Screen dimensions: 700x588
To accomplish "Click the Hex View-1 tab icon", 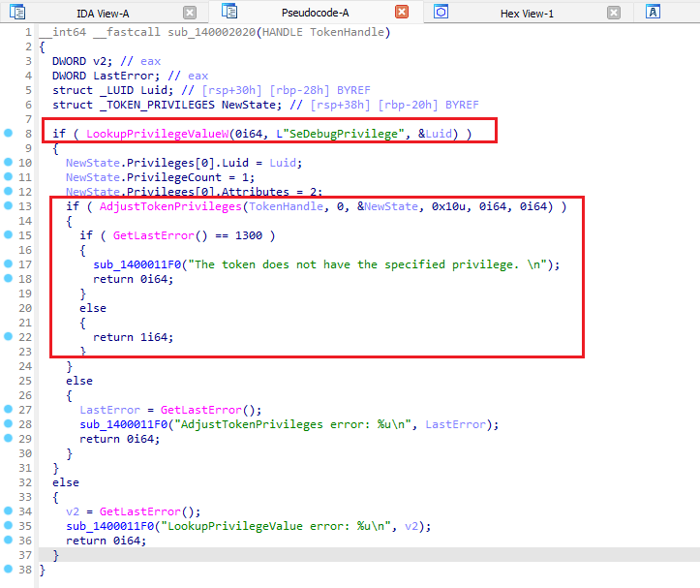I will point(441,12).
